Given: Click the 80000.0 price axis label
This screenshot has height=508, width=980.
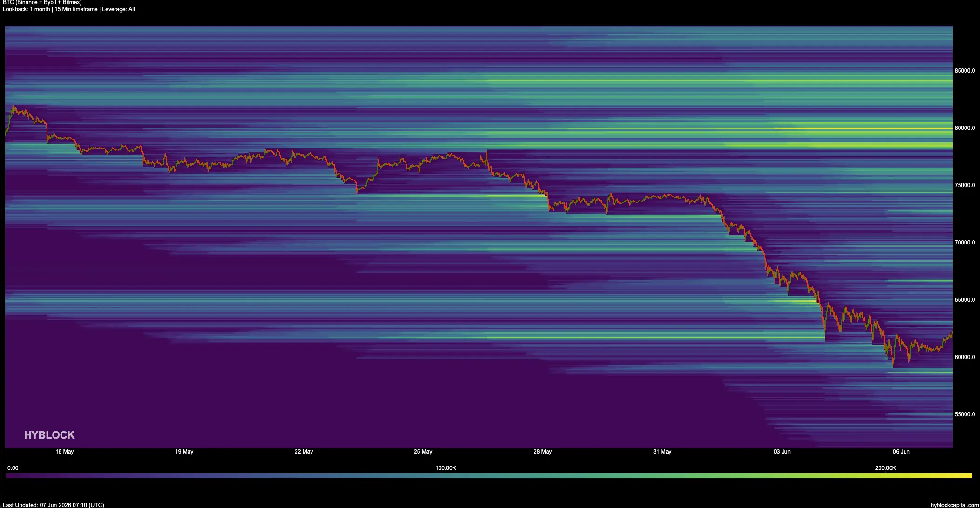Looking at the screenshot, I should (x=965, y=128).
